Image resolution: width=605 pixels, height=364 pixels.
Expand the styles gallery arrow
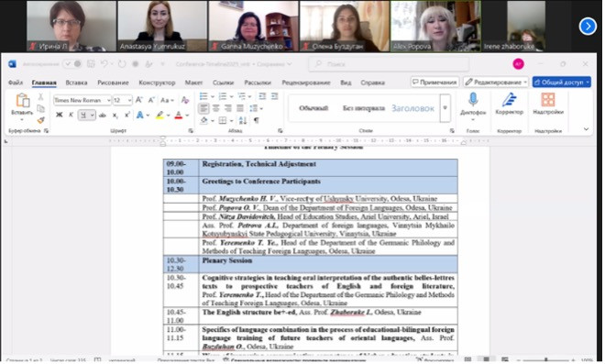click(x=445, y=108)
